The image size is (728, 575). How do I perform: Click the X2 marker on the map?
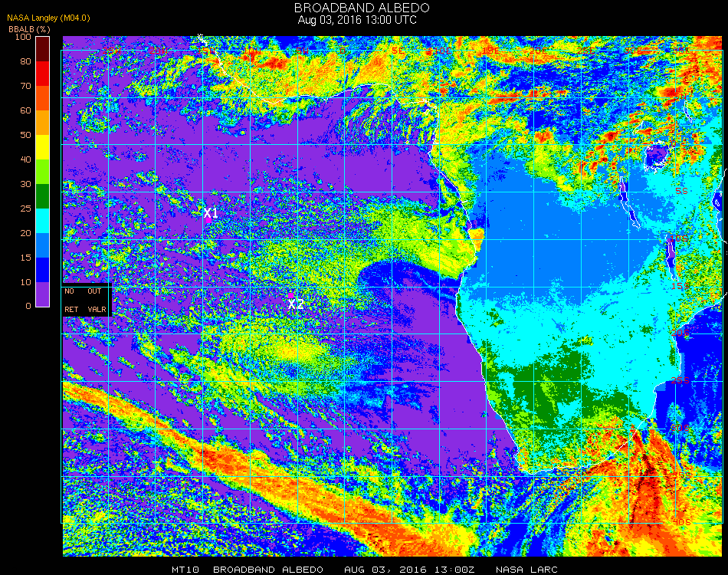click(296, 304)
